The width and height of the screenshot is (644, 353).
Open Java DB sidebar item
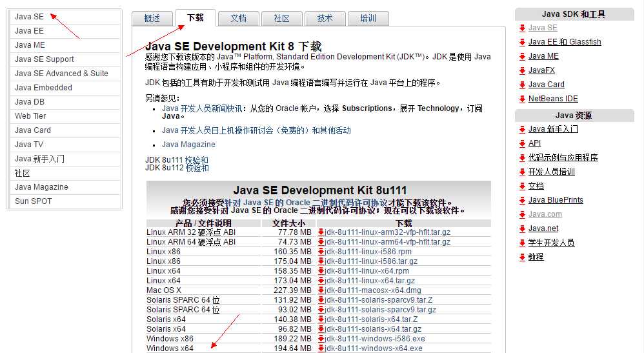point(65,102)
